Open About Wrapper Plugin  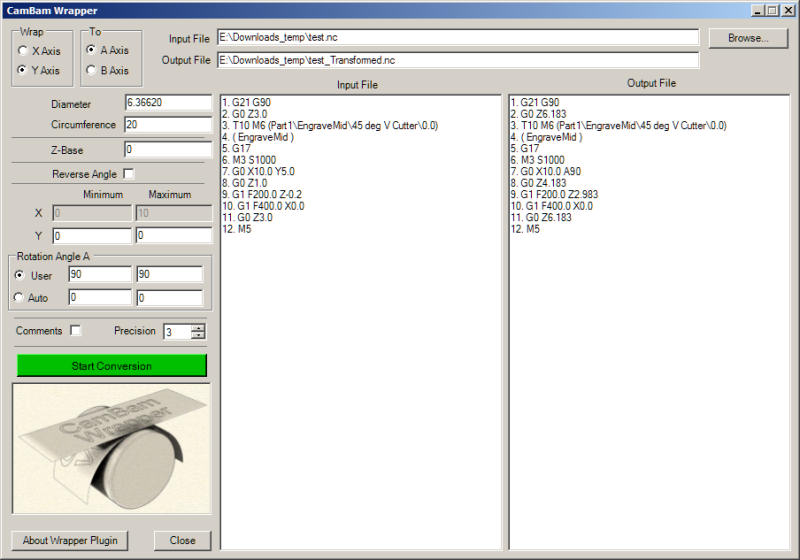pyautogui.click(x=70, y=540)
